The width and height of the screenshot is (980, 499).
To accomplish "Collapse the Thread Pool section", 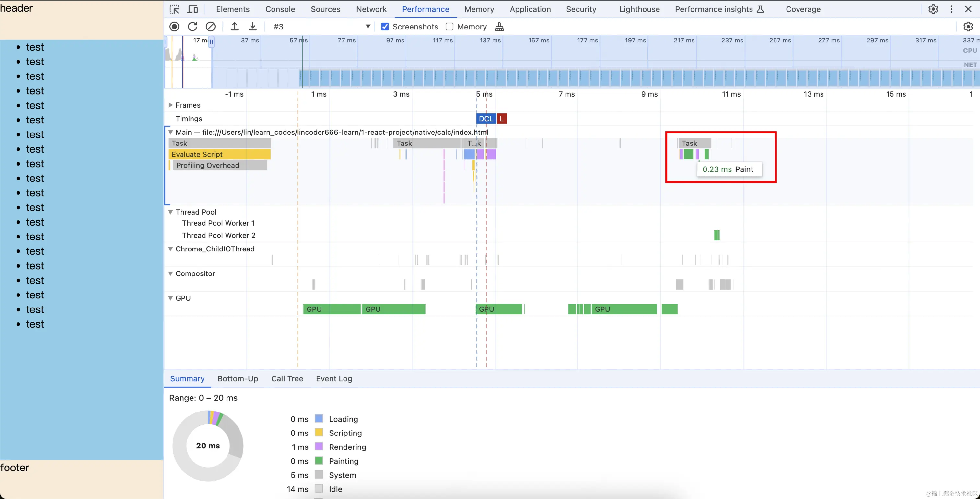I will click(x=170, y=212).
